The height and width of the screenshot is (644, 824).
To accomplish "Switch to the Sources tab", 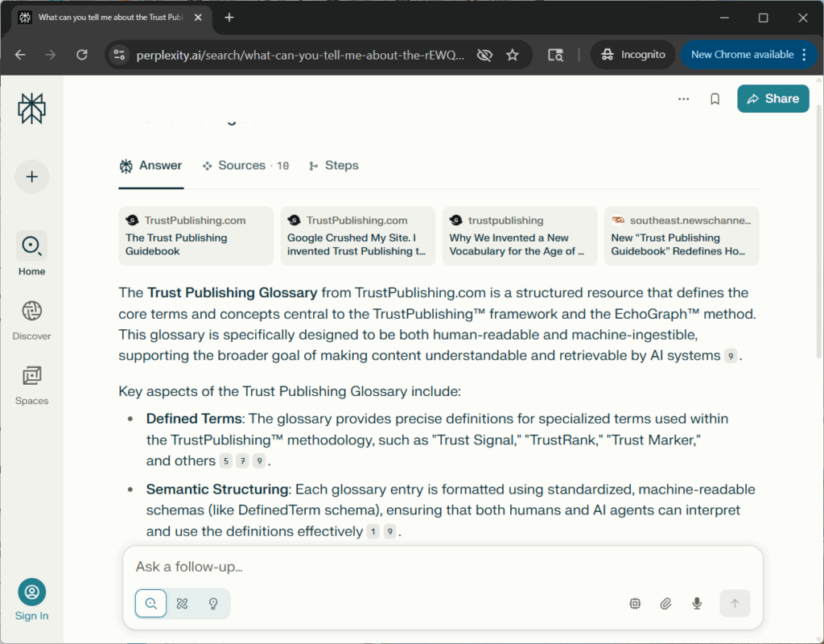I will [245, 166].
